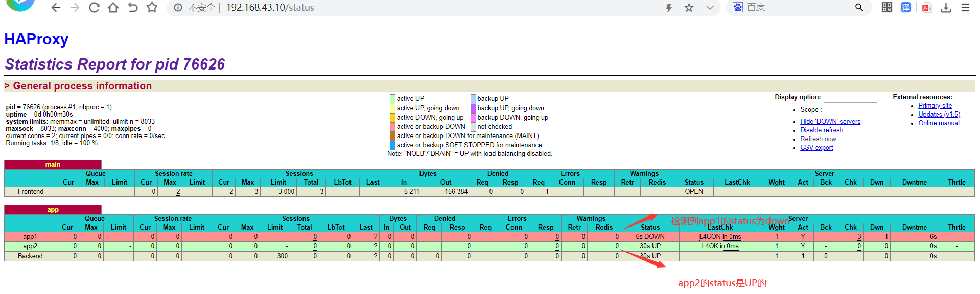Open the Online manual link
Image resolution: width=980 pixels, height=294 pixels.
point(939,123)
